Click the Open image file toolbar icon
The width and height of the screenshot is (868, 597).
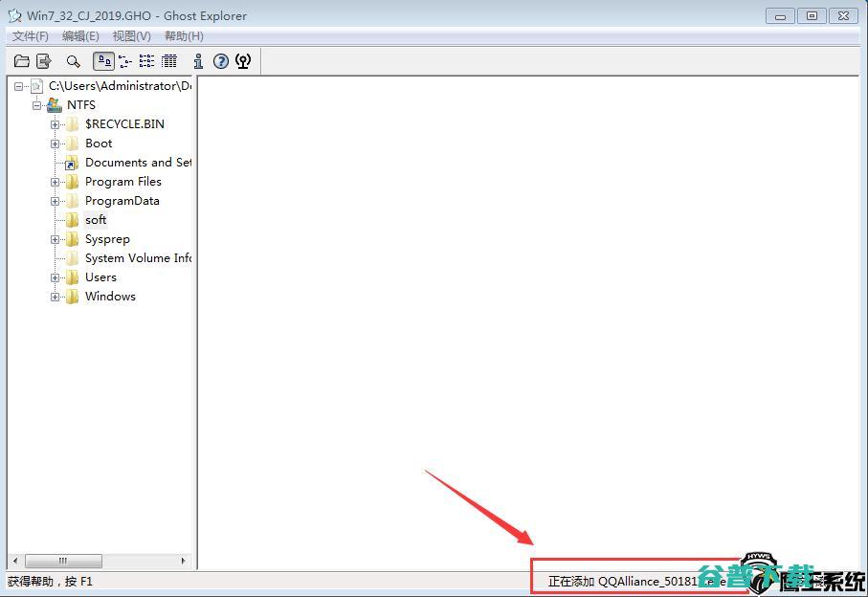(21, 61)
